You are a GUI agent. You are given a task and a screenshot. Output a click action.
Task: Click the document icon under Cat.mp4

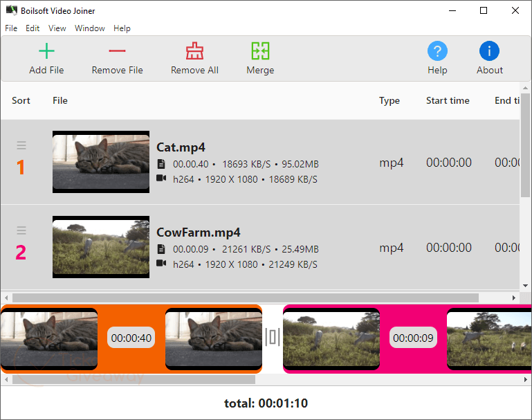(161, 164)
